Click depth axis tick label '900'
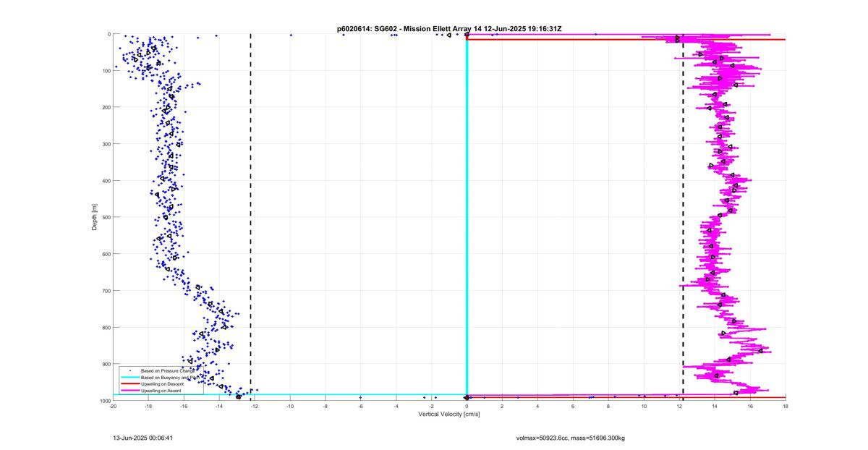The width and height of the screenshot is (868, 450). click(106, 364)
